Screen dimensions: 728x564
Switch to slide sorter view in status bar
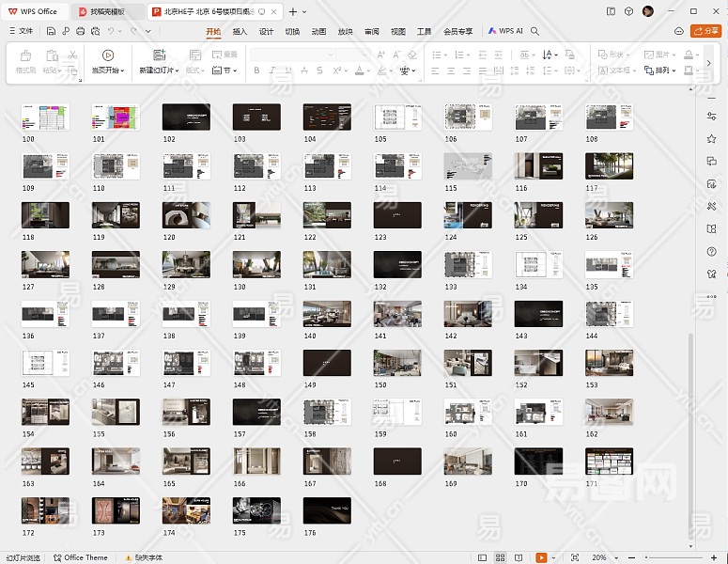pos(500,557)
